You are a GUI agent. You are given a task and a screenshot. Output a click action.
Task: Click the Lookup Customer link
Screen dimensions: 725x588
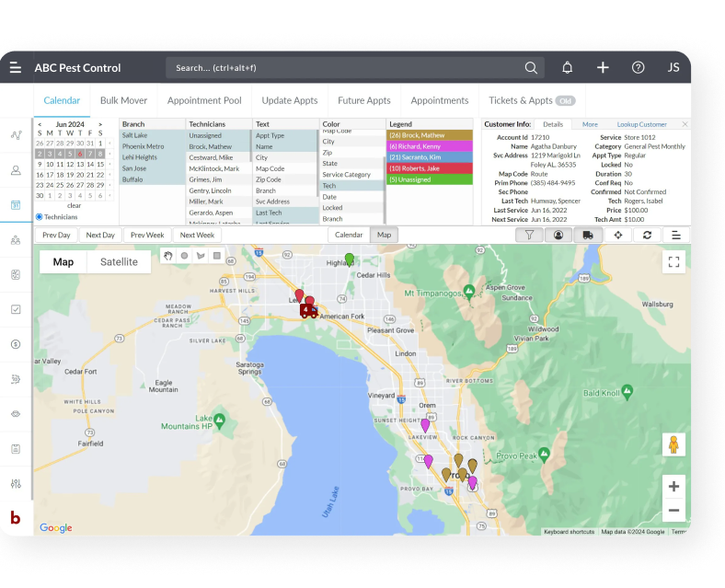click(642, 124)
